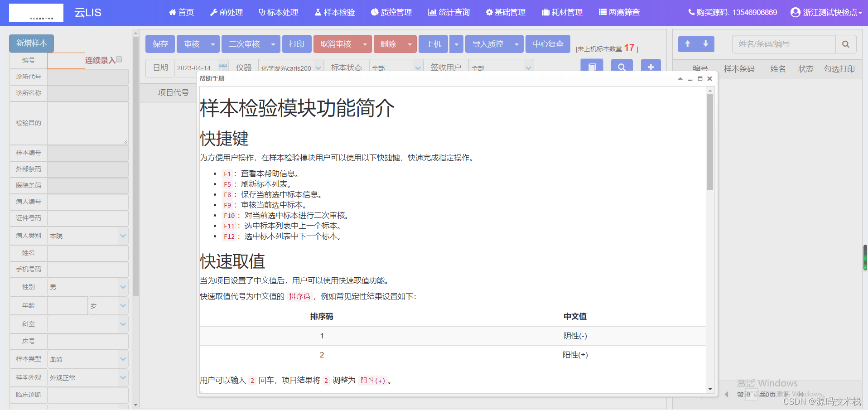
Task: Click the help manual scrollbar thumb
Action: 710,141
